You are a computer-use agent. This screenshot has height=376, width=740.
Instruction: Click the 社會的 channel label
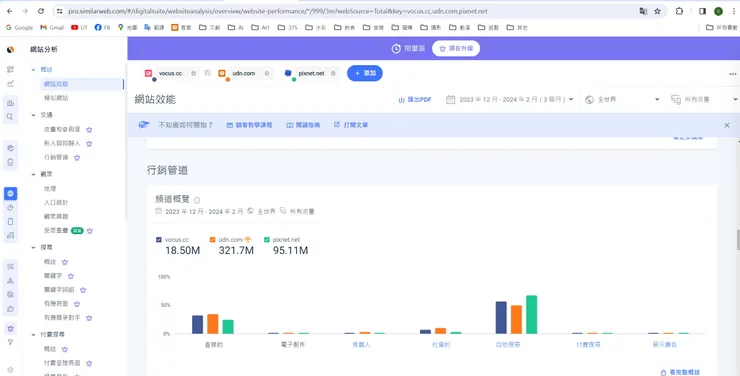click(441, 345)
